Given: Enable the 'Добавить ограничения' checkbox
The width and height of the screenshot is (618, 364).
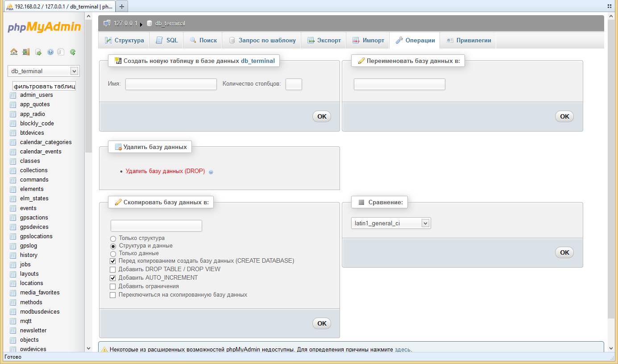Looking at the screenshot, I should tap(113, 286).
